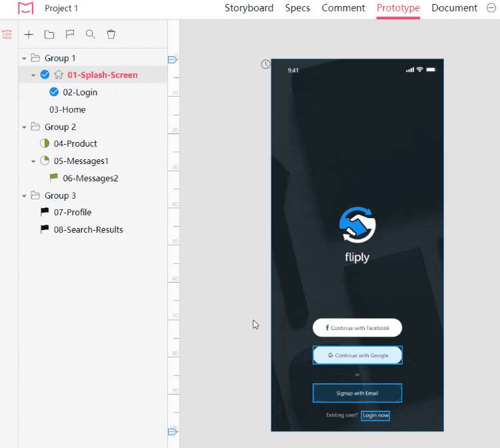Select the 03-Home page

[x=67, y=110]
